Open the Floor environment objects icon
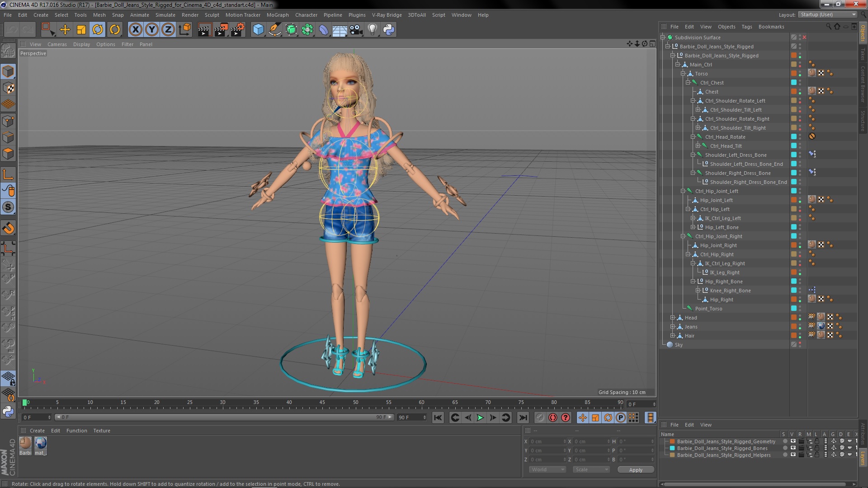The image size is (868, 488). [x=340, y=30]
